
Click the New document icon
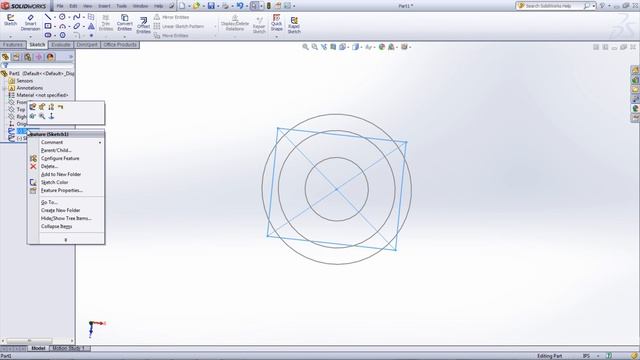[x=182, y=6]
